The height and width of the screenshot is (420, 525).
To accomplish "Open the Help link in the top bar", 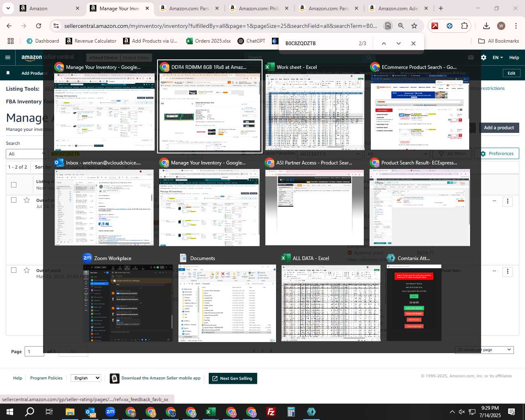I will (514, 57).
